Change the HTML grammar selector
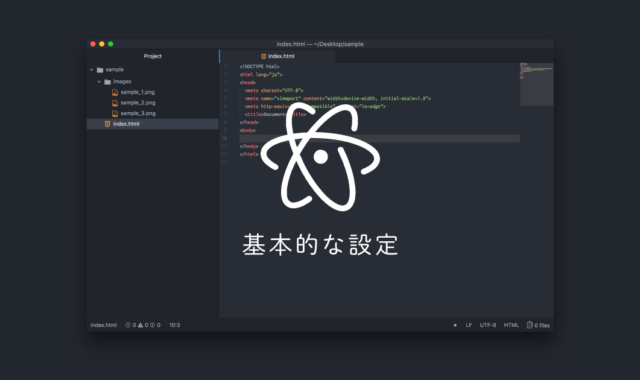This screenshot has width=640, height=380. point(511,325)
